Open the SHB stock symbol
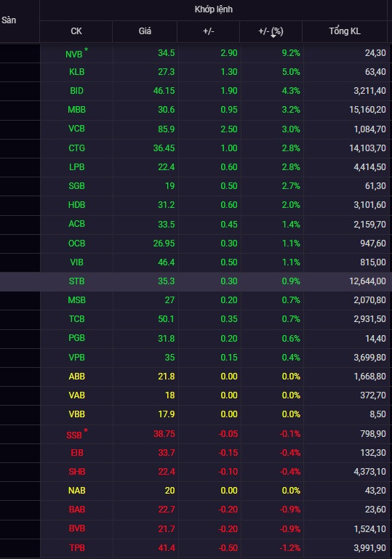The image size is (392, 559). (76, 472)
